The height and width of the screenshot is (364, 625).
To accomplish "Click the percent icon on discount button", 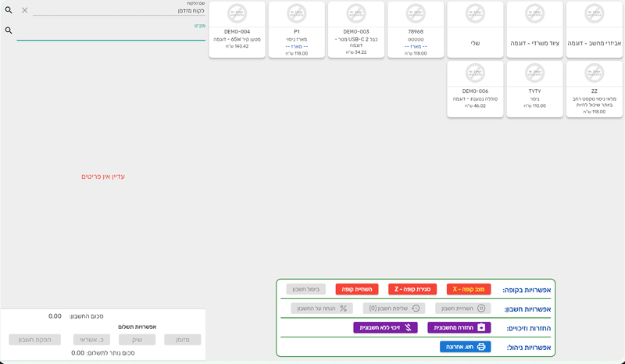I will [x=343, y=309].
